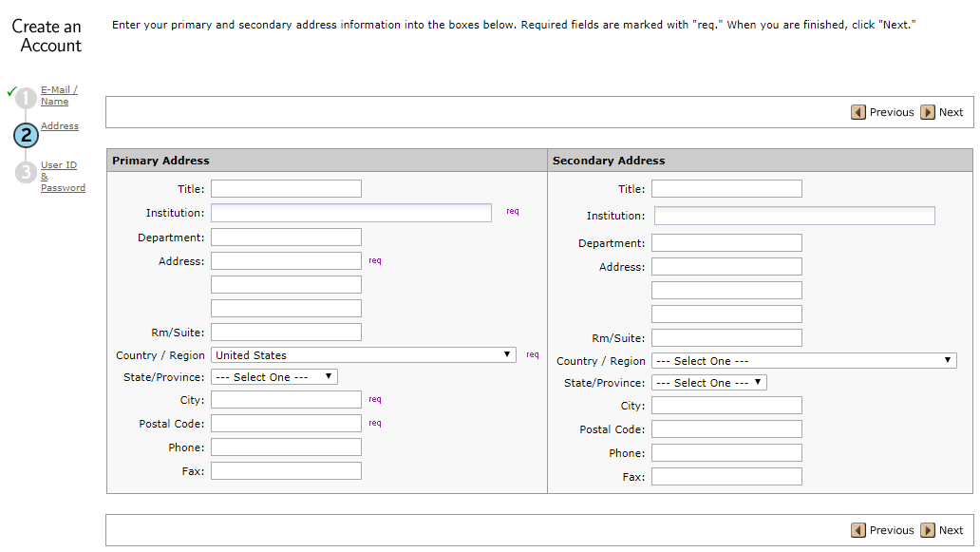
Task: Focus the primary Rm/Suite text field
Action: pyautogui.click(x=286, y=332)
